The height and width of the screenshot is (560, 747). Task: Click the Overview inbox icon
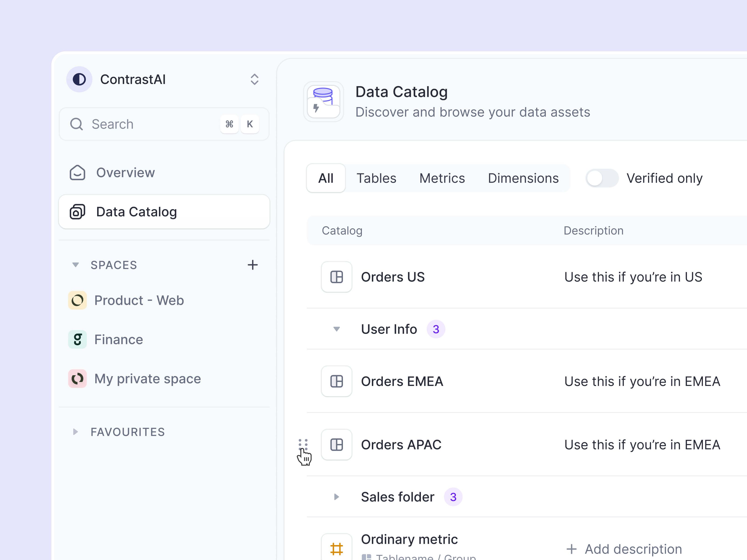point(77,172)
